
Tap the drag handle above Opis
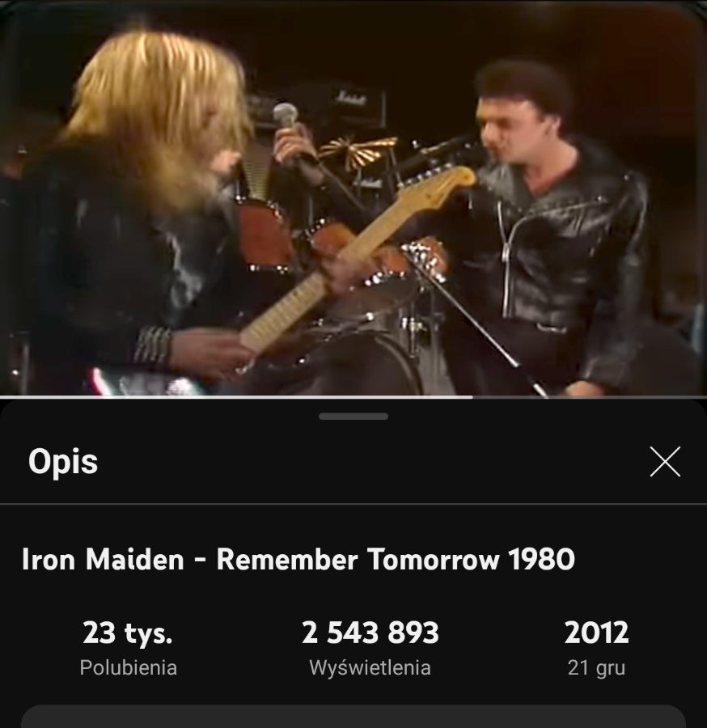[353, 417]
